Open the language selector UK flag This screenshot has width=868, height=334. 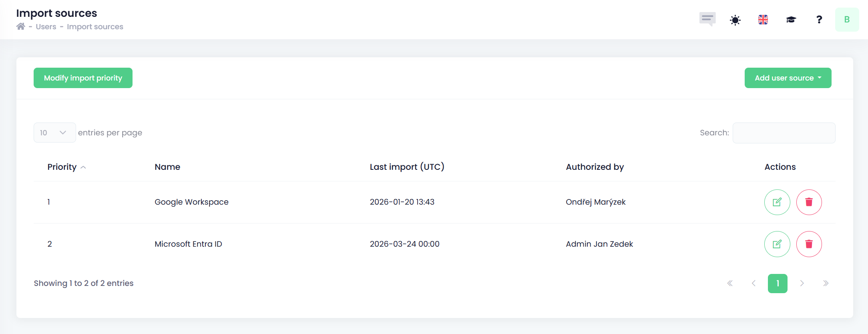pos(763,20)
